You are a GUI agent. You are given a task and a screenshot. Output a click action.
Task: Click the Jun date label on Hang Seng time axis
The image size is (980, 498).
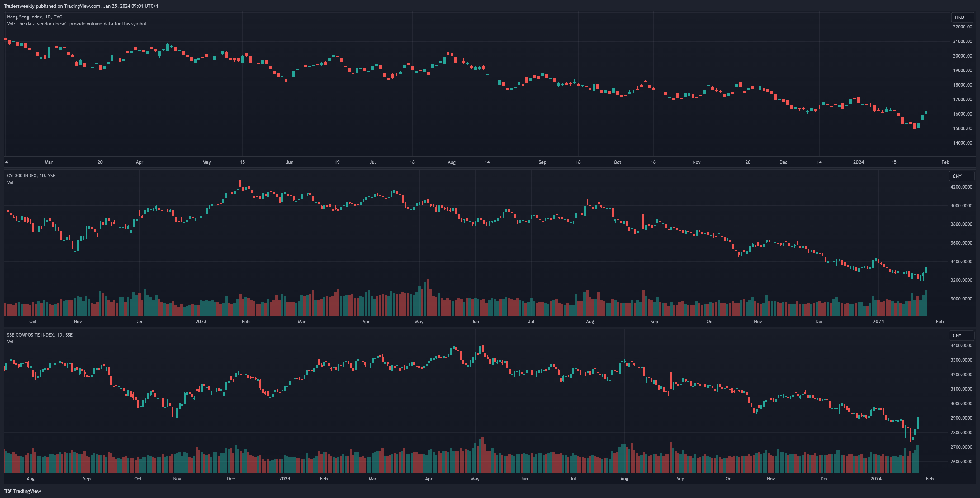tap(290, 162)
